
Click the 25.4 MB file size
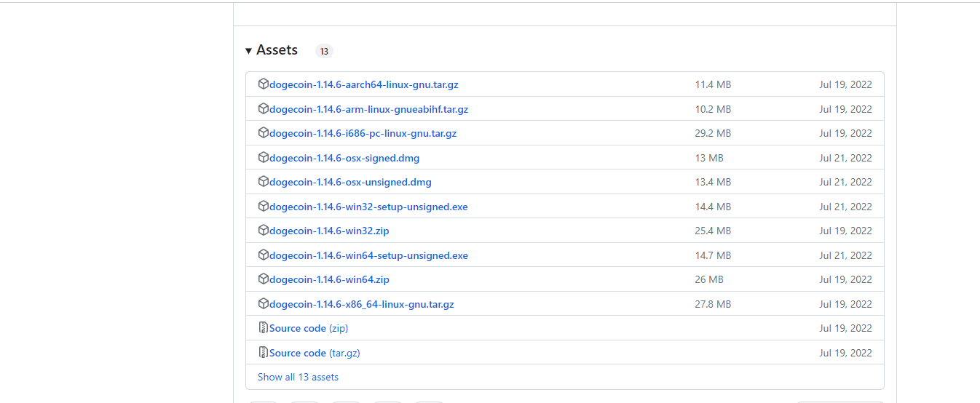coord(713,231)
